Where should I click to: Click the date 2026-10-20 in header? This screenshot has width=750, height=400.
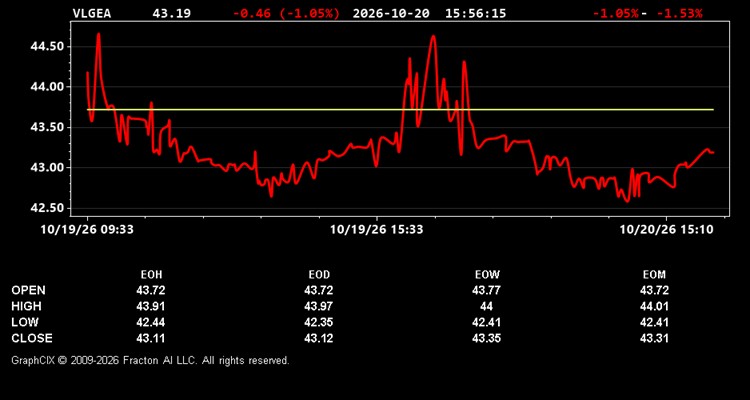pyautogui.click(x=392, y=13)
